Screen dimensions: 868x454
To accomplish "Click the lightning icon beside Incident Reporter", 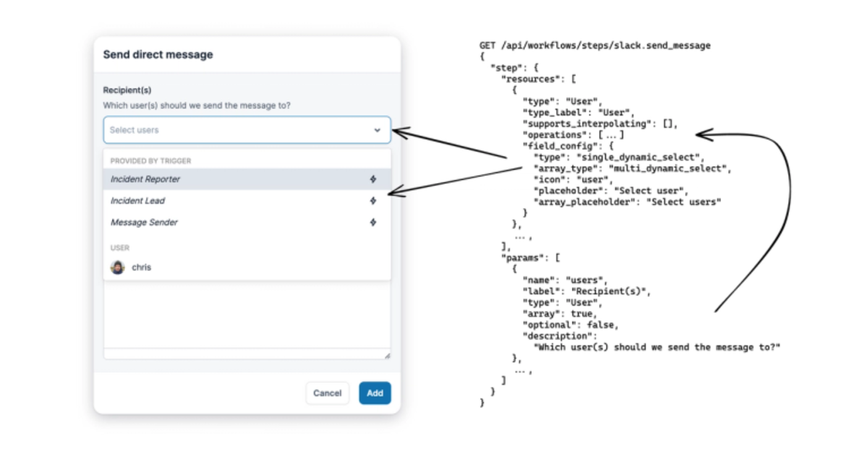I will click(373, 179).
